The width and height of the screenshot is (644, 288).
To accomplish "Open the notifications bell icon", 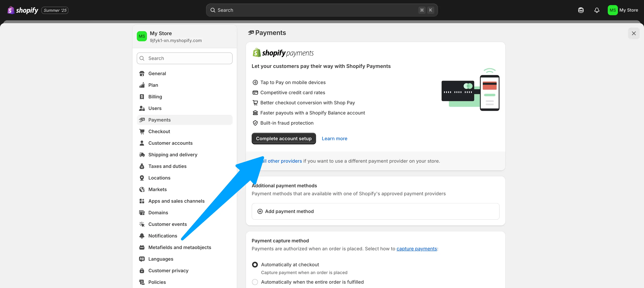I will point(597,10).
